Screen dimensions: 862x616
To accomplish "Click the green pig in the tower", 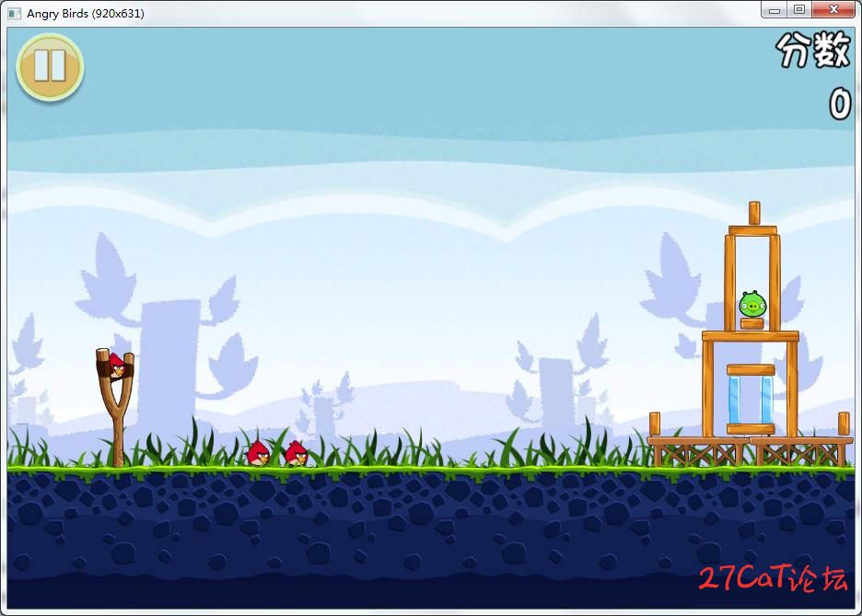I will pos(752,303).
